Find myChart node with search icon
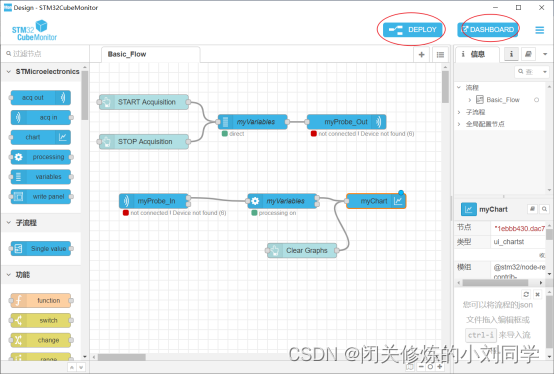The height and width of the screenshot is (374, 554). pyautogui.click(x=544, y=209)
